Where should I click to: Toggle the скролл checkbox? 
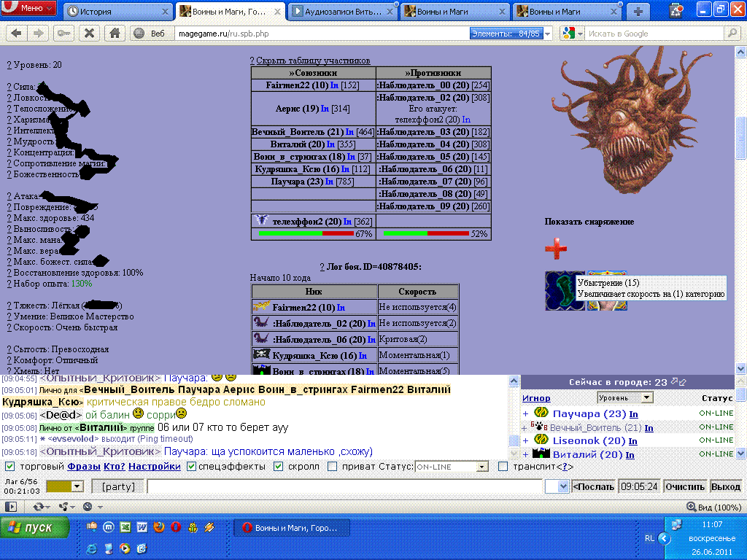[279, 467]
